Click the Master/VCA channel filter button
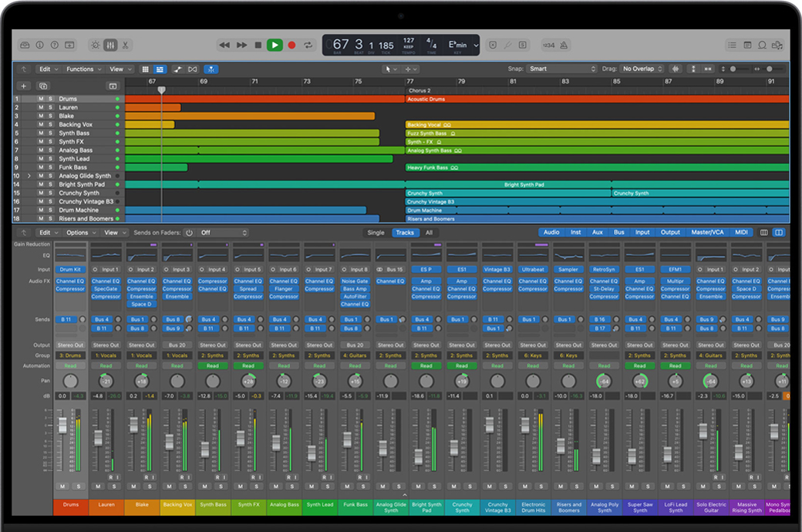802x532 pixels. pos(707,232)
